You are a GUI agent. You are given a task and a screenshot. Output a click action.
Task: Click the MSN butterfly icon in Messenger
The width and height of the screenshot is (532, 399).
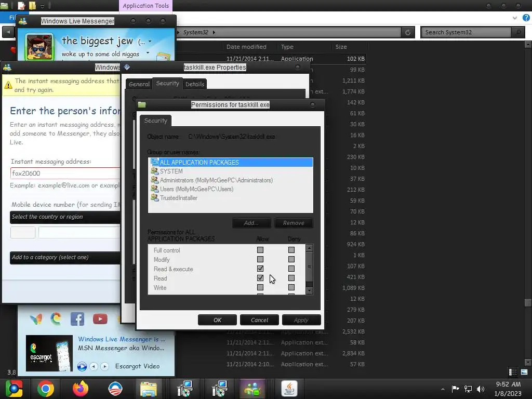(36, 319)
